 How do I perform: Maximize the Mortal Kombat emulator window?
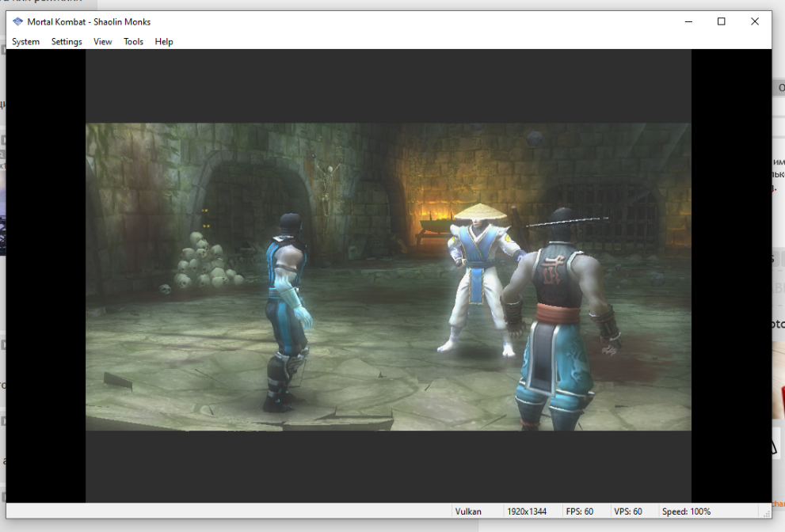tap(722, 21)
